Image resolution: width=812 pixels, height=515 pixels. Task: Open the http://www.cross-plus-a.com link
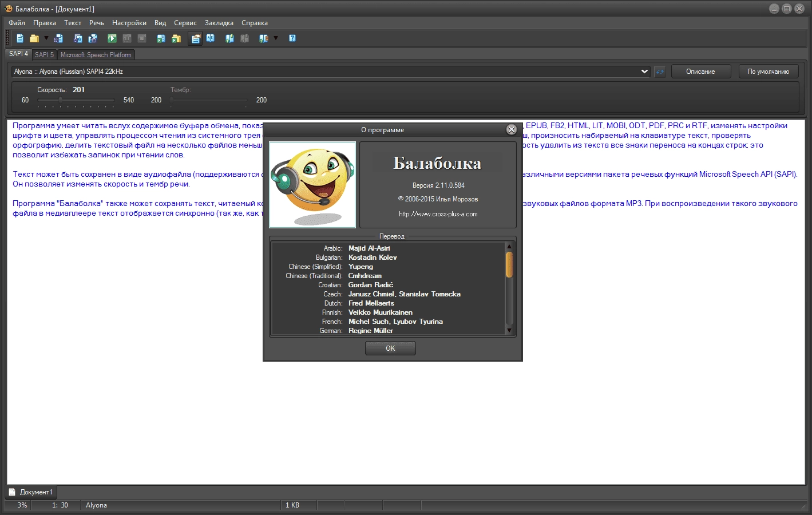tap(438, 214)
